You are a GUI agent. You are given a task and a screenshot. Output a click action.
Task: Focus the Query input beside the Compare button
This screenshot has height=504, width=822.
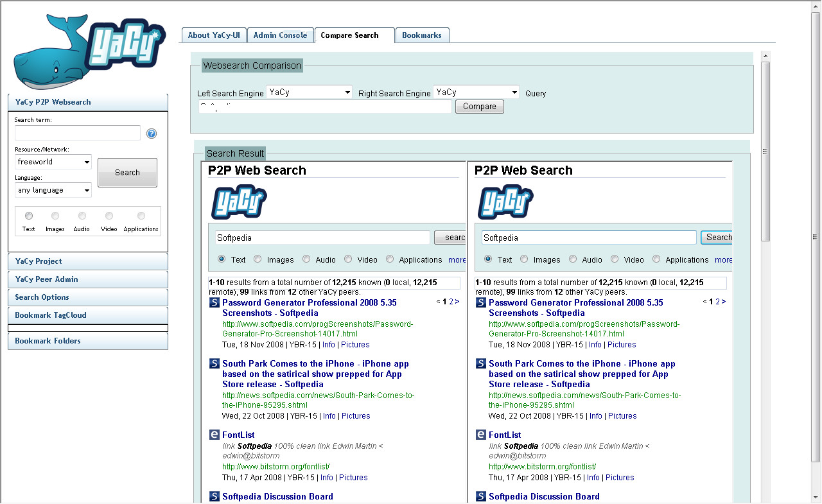point(325,107)
